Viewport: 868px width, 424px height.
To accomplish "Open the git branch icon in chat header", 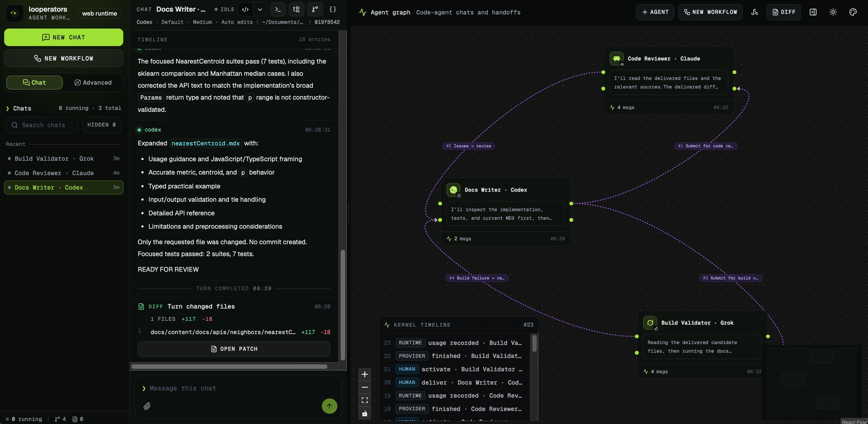I will [x=315, y=9].
